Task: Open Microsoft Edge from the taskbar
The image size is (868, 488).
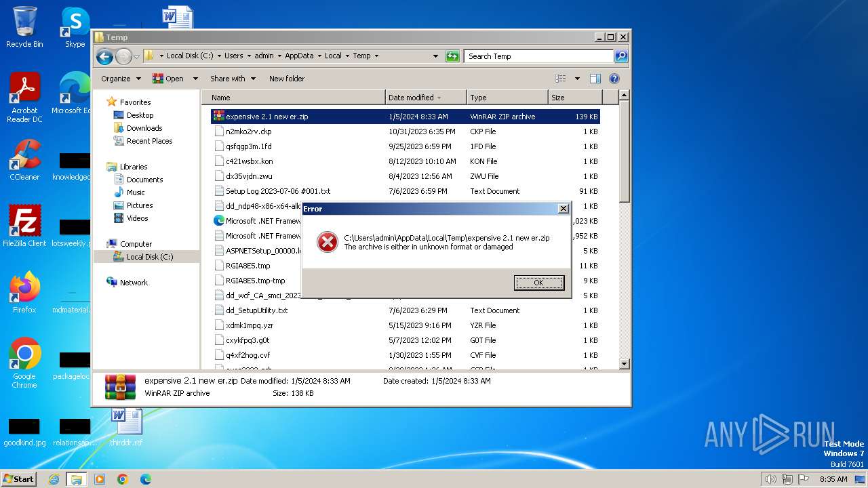Action: coord(145,479)
